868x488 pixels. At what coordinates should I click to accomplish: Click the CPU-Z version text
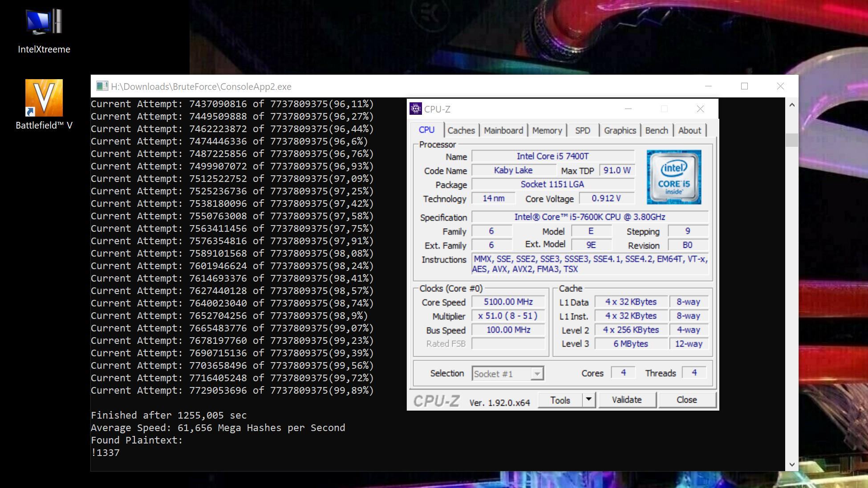tap(499, 403)
